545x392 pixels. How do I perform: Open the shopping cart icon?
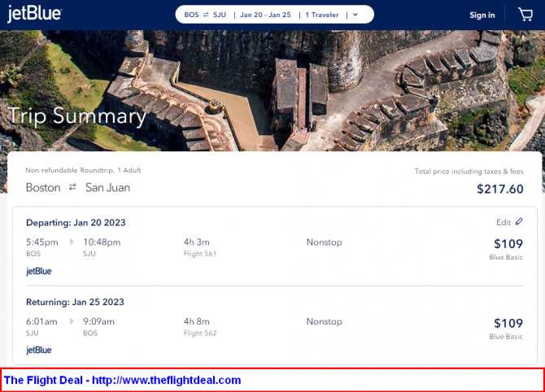click(x=525, y=15)
